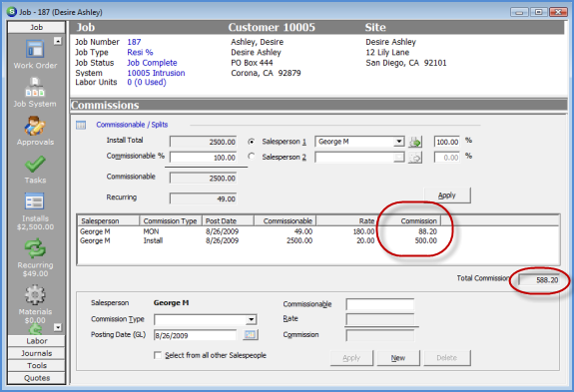Sort by the Post Date column header
Screen dimensions: 574x392
228,220
